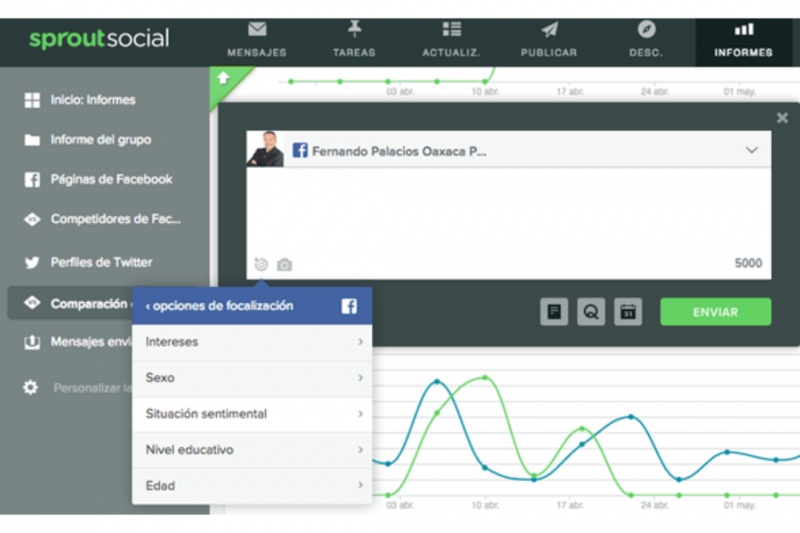Open Competidores de Facebook report
The image size is (800, 533).
(115, 219)
